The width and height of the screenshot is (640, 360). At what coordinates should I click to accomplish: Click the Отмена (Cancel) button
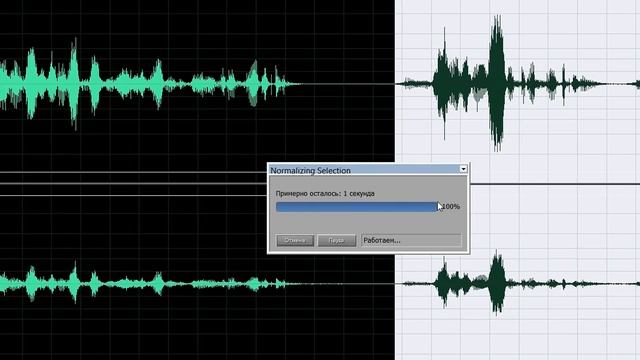point(295,240)
